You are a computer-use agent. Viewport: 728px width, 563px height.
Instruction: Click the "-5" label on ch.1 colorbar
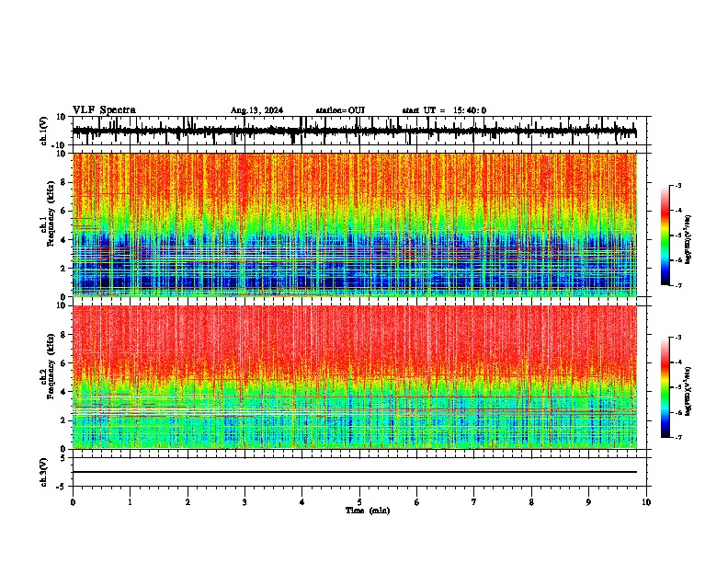coord(678,236)
